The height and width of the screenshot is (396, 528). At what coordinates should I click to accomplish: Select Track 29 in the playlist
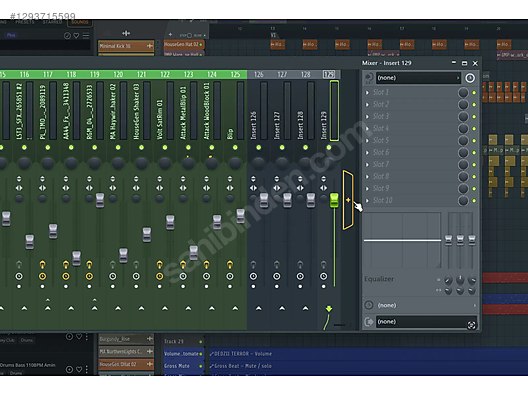tap(184, 341)
